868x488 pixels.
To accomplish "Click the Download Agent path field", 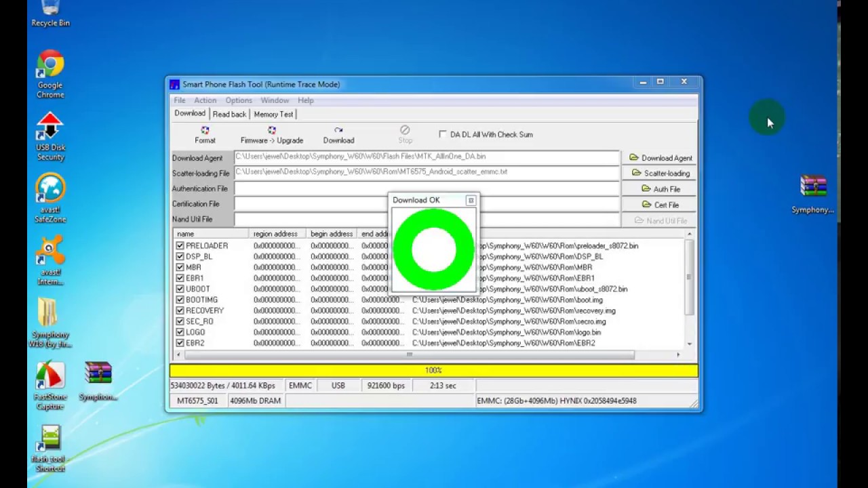I will (427, 157).
